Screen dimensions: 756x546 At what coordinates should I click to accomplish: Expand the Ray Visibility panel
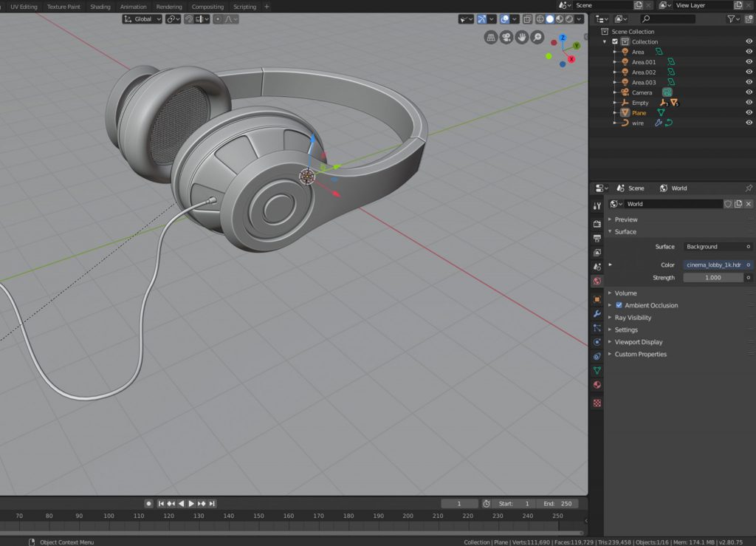pos(633,318)
